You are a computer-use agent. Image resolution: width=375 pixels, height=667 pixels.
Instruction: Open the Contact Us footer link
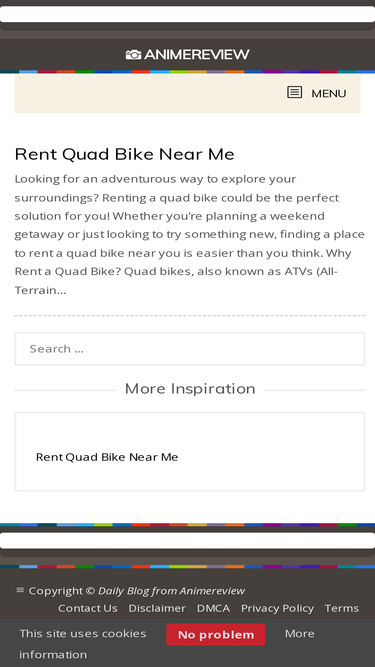point(88,608)
